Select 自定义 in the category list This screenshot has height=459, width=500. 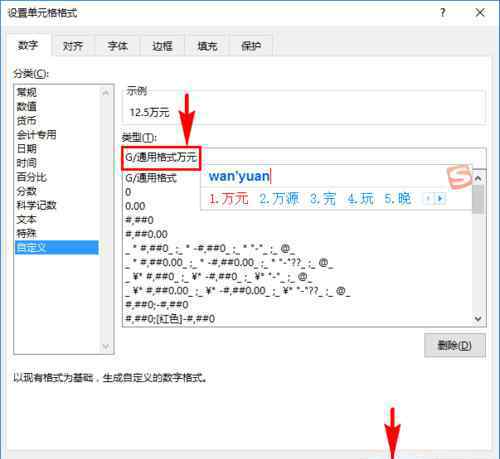click(x=57, y=248)
